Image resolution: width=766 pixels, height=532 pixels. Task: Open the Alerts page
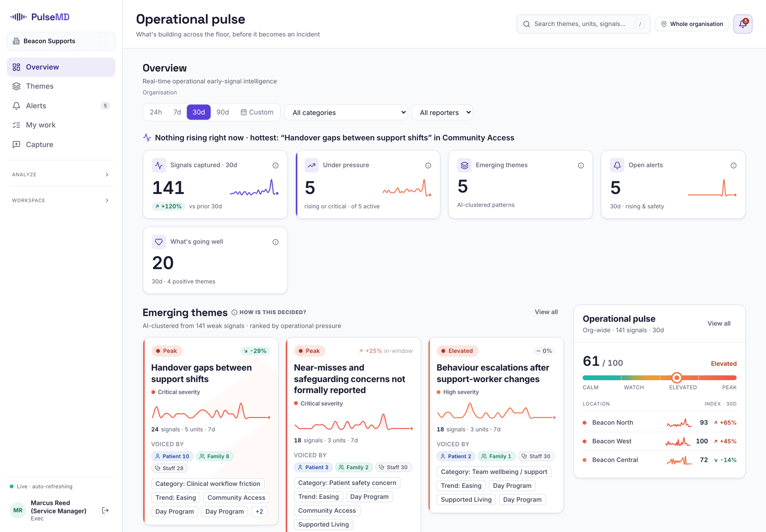(x=61, y=106)
